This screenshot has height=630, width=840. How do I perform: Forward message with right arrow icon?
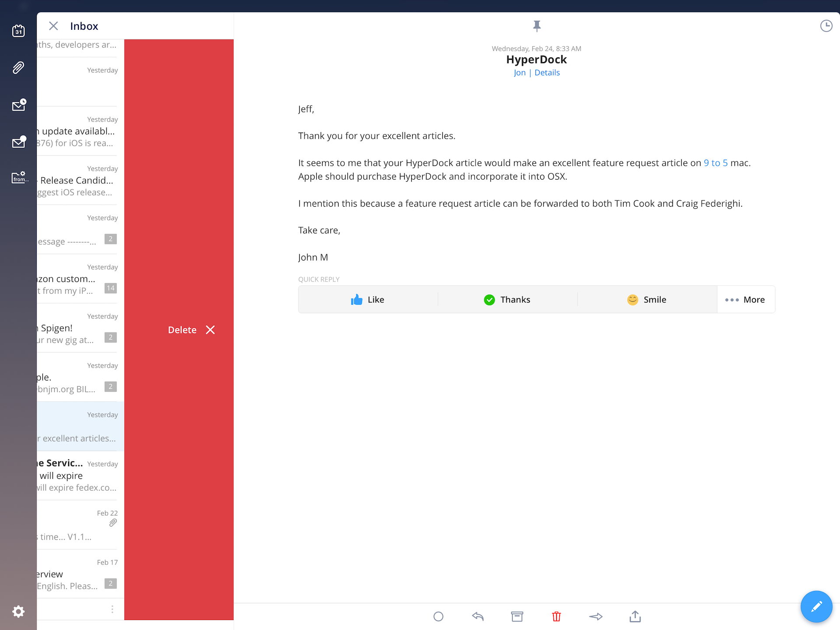coord(595,616)
